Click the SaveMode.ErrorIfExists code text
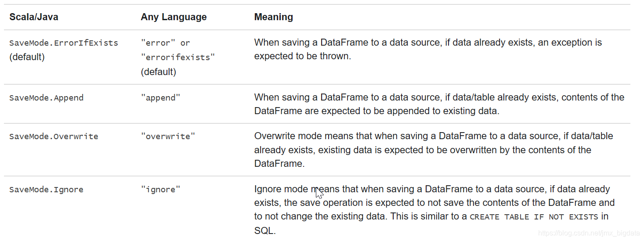Screen dimensions: 644x241 tap(64, 43)
